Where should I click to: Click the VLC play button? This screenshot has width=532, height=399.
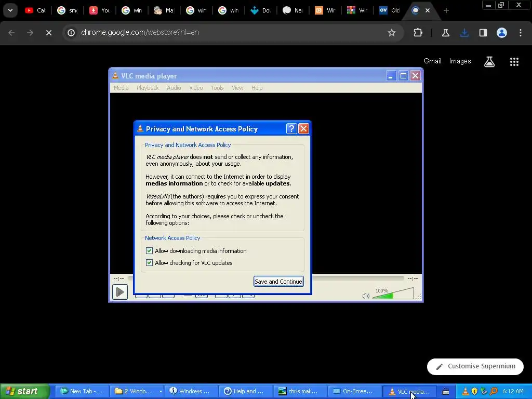(x=120, y=292)
